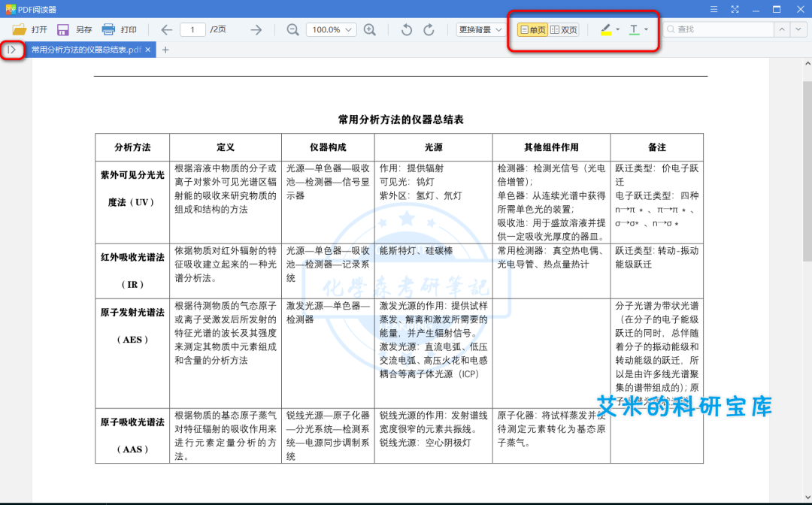Go to the next page arrow

pos(256,29)
